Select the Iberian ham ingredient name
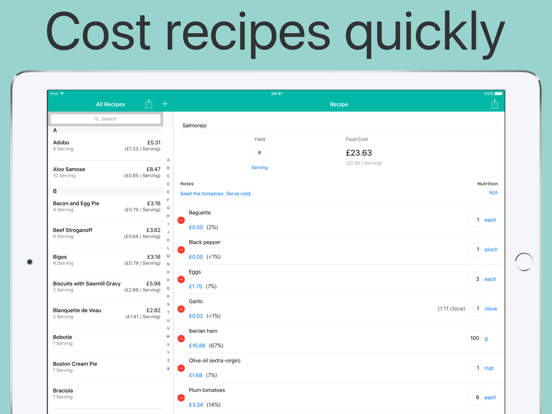Screen dimensions: 552x414 tap(203, 331)
